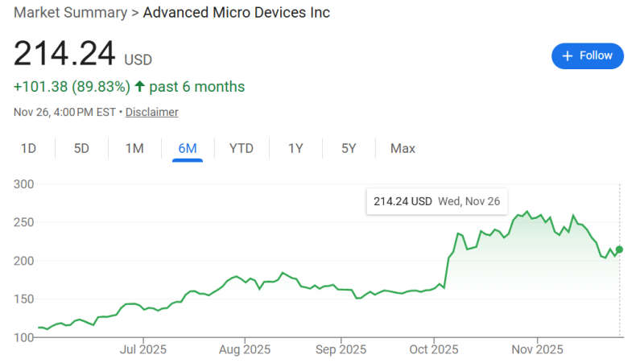Click the Advanced Micro Devices Inc title

tap(237, 12)
